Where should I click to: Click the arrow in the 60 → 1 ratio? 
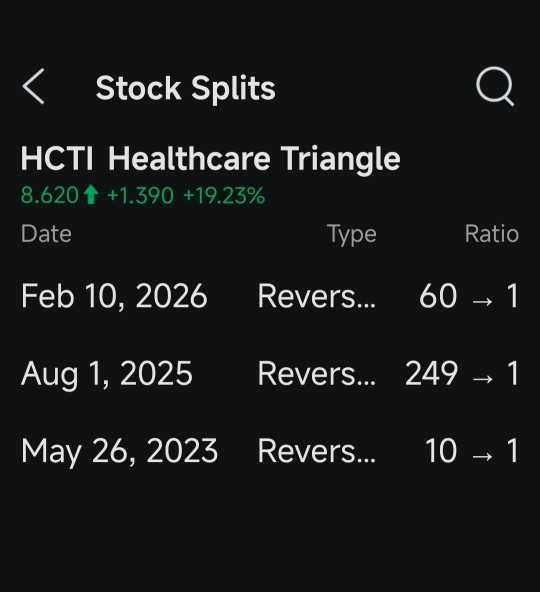(482, 301)
